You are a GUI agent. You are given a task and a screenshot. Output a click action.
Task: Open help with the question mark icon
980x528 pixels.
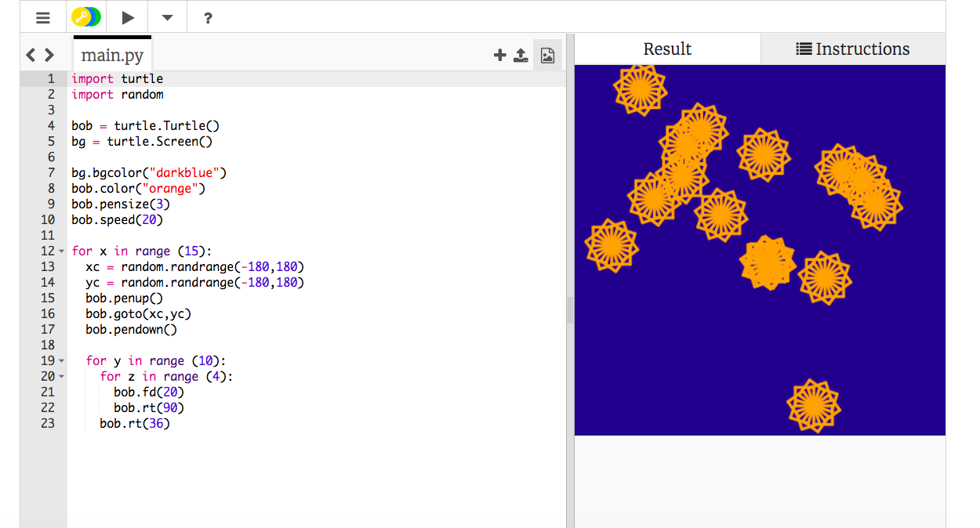pyautogui.click(x=208, y=18)
